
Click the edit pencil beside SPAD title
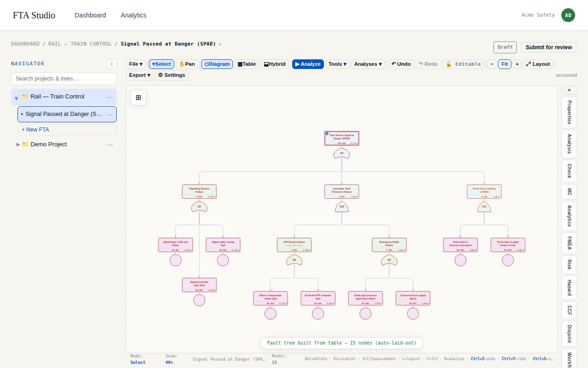pos(220,45)
